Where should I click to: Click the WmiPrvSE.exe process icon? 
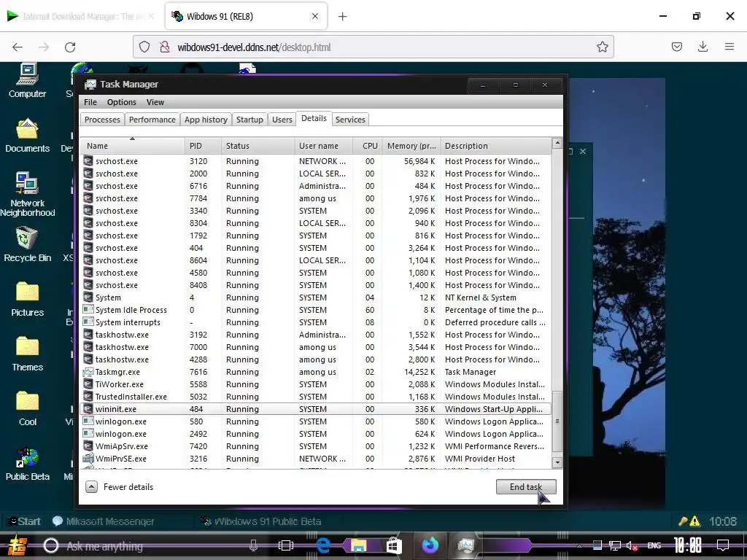[x=88, y=459]
